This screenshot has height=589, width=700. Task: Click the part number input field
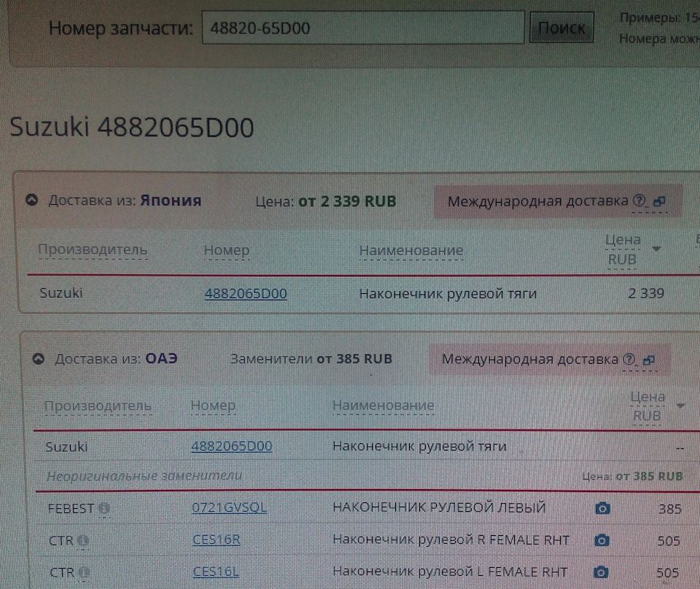[x=363, y=28]
